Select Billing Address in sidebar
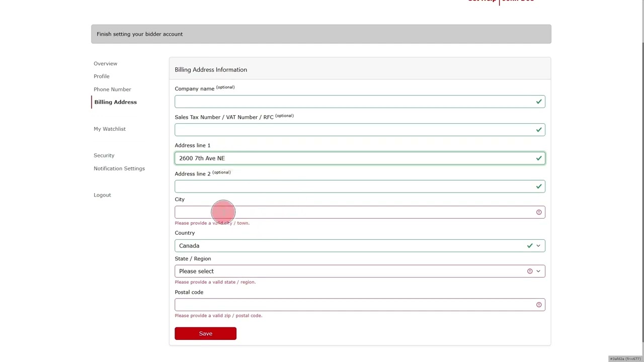 coord(115,102)
